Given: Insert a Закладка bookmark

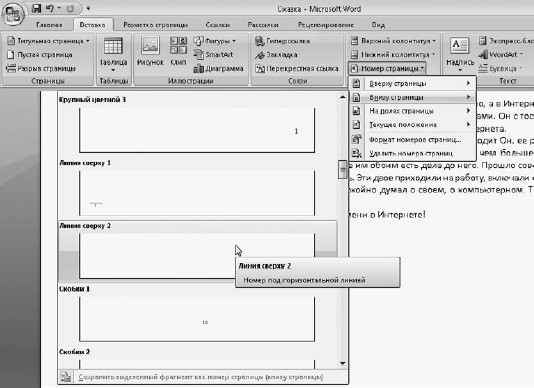Looking at the screenshot, I should pyautogui.click(x=276, y=55).
